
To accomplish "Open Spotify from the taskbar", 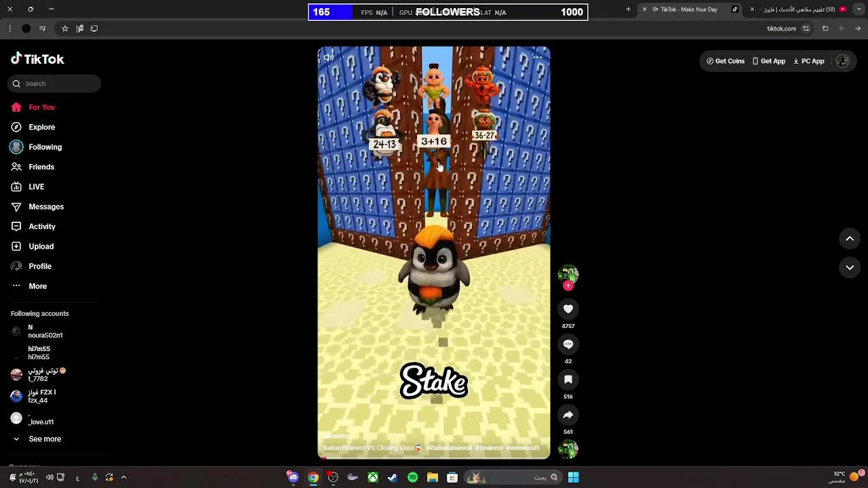I will [412, 477].
